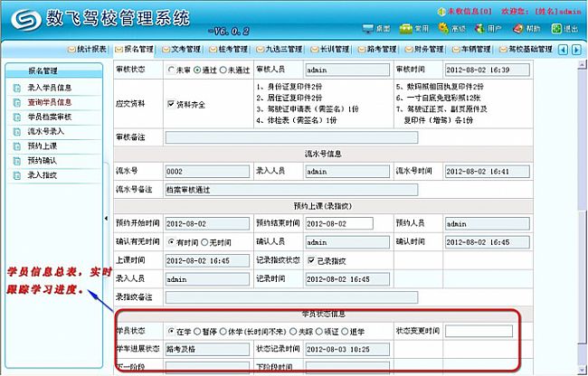Viewport: 588px width, 376px height.
Task: Click the 上课时间 field
Action: coord(207,260)
